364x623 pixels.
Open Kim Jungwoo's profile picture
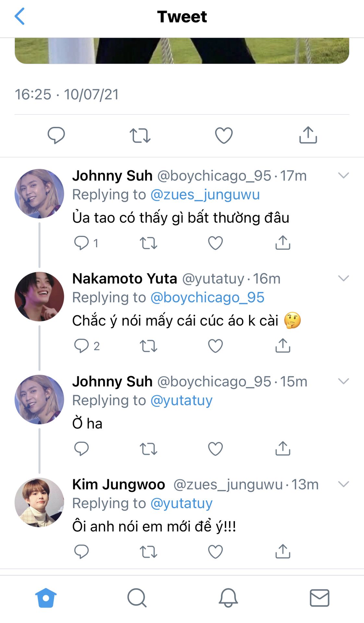coord(39,502)
